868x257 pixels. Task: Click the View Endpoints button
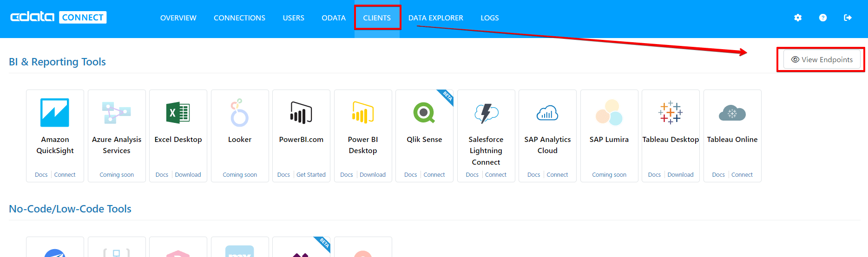tap(822, 59)
